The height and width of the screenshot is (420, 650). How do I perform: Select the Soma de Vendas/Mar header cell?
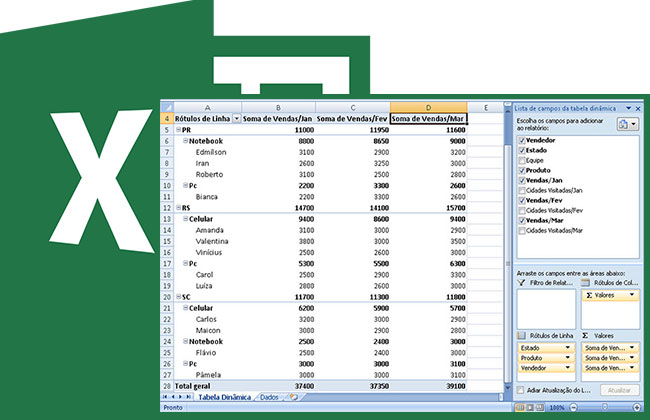tap(429, 119)
